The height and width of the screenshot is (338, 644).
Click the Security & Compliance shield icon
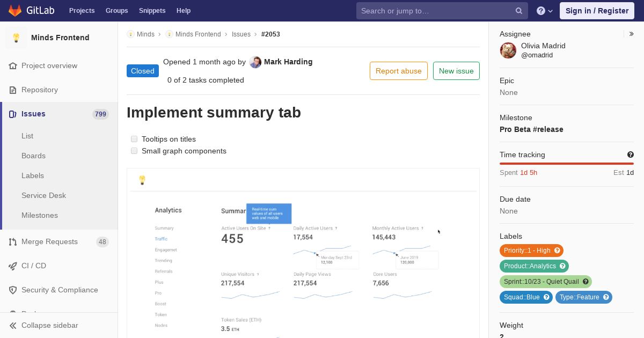tap(13, 290)
